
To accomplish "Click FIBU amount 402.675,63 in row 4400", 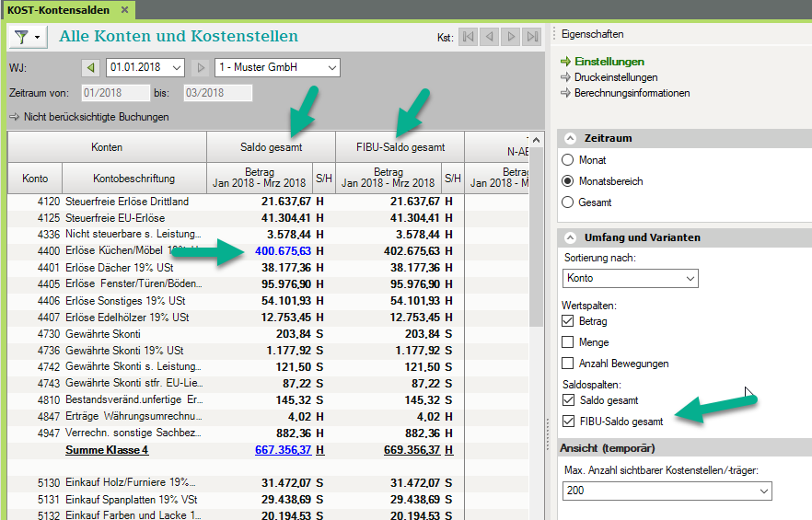I will (x=412, y=251).
